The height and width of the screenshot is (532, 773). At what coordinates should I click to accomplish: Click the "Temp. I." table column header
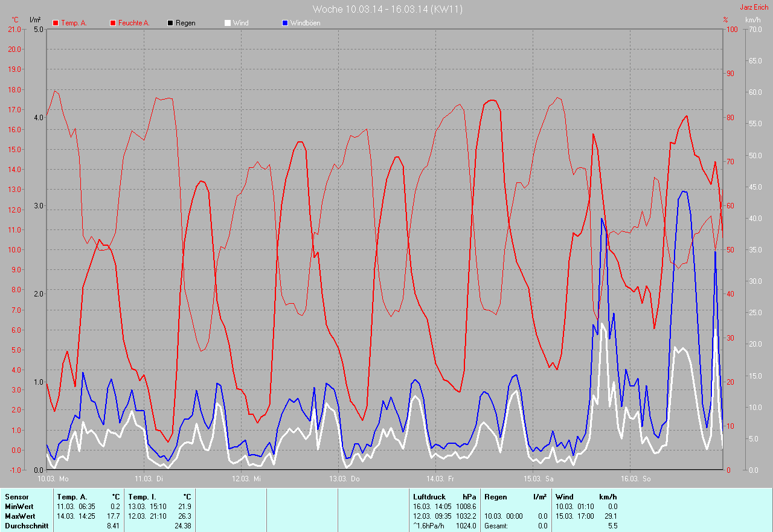pyautogui.click(x=143, y=497)
